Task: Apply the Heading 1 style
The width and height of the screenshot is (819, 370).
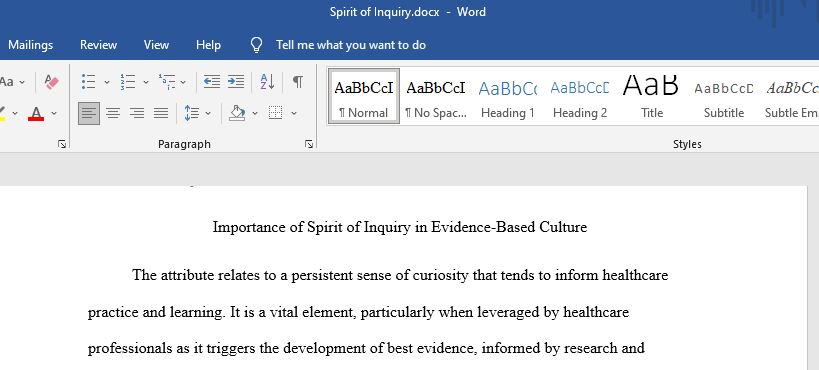Action: 507,97
